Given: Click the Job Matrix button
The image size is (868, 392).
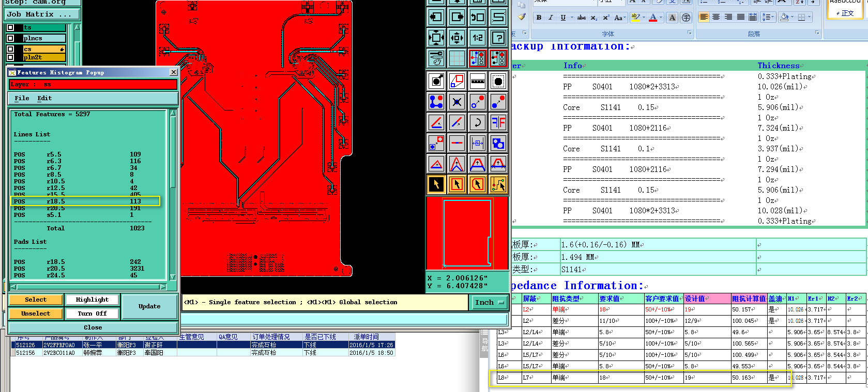Looking at the screenshot, I should click(x=42, y=14).
